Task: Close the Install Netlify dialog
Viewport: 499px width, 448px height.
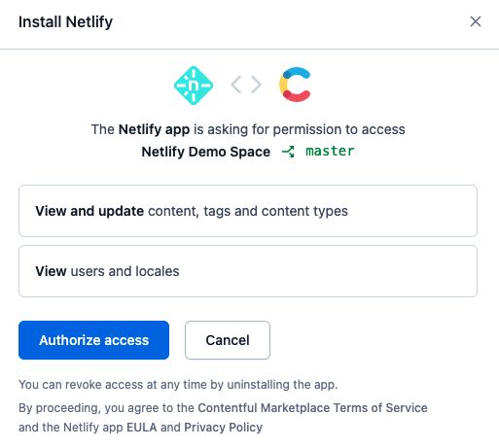Action: click(476, 21)
